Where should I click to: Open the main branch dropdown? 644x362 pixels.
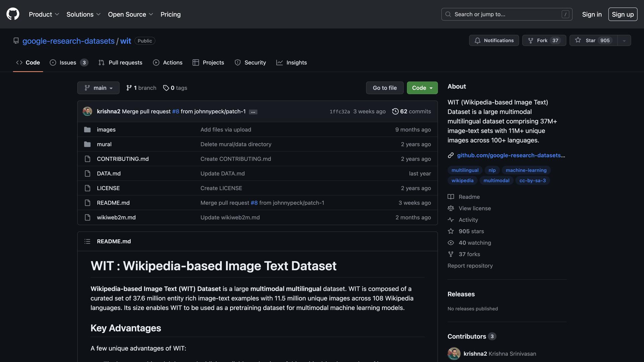[98, 88]
